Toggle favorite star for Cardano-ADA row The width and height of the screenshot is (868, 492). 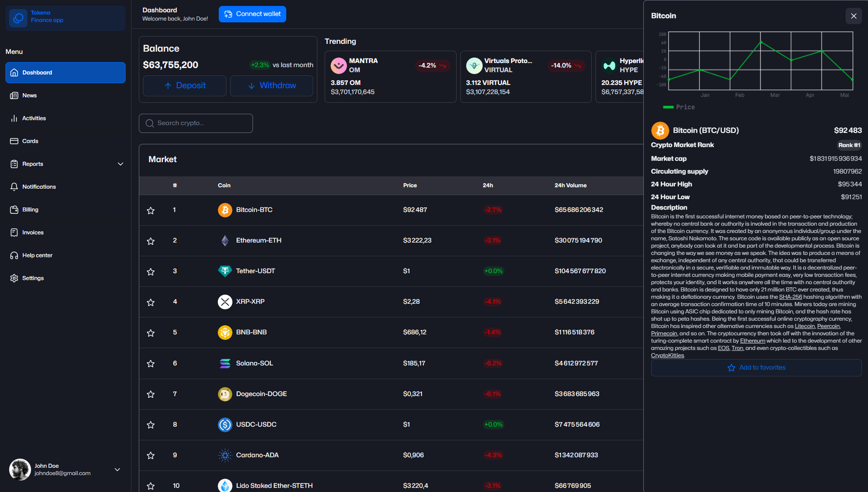151,455
